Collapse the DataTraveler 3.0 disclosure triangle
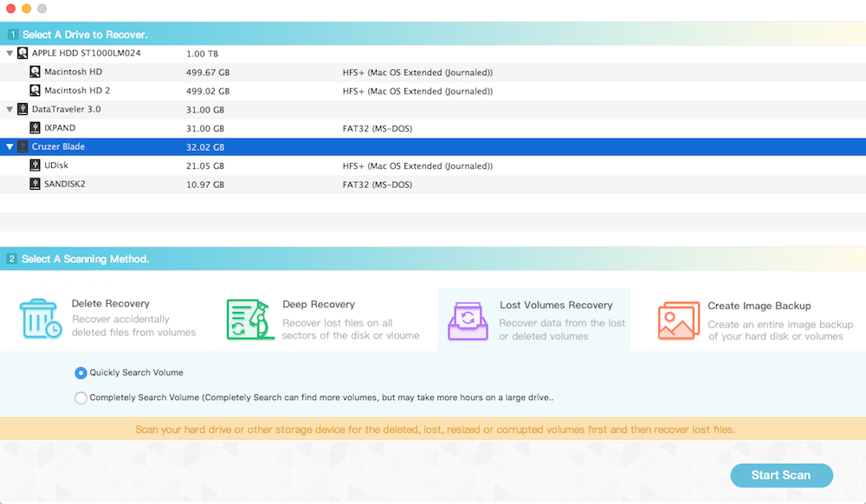The width and height of the screenshot is (866, 504). pos(10,109)
